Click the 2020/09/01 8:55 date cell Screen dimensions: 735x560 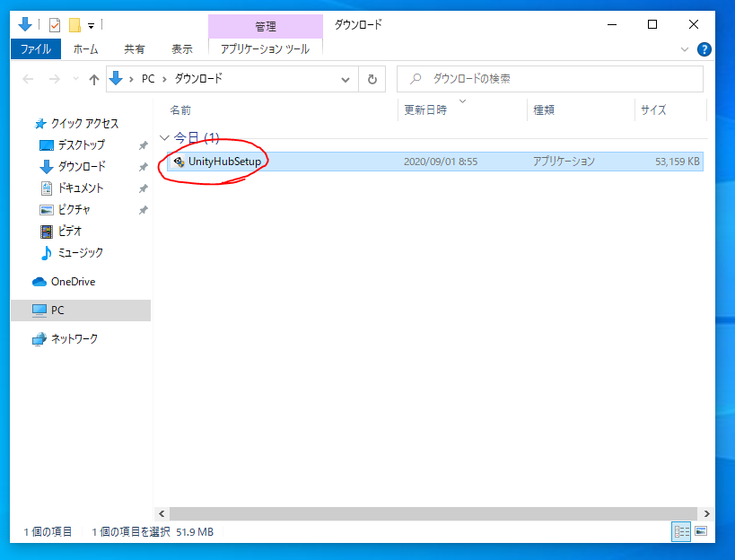click(x=441, y=162)
